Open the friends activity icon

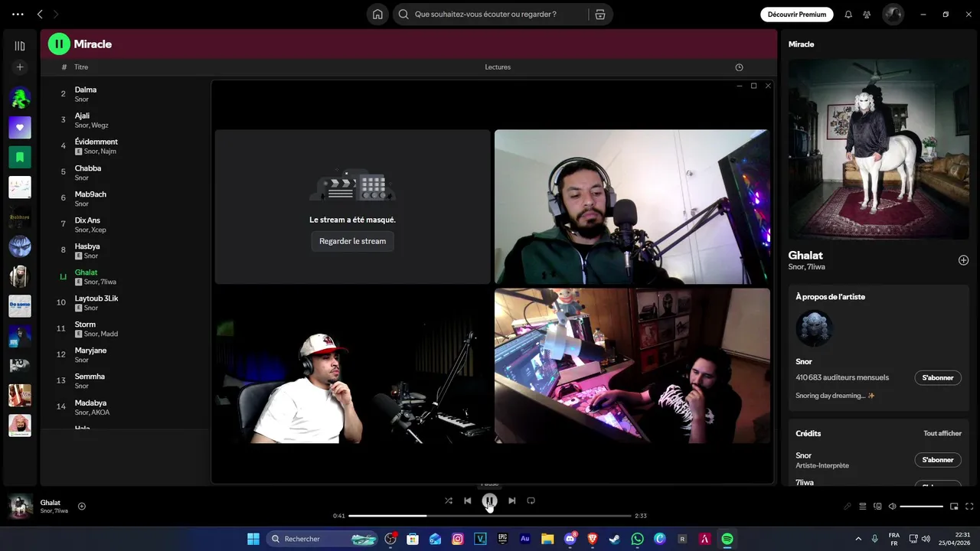click(x=867, y=14)
